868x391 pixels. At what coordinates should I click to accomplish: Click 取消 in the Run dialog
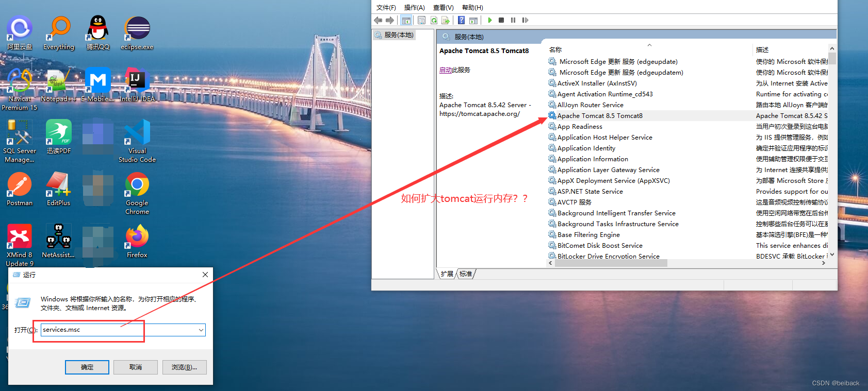point(136,367)
